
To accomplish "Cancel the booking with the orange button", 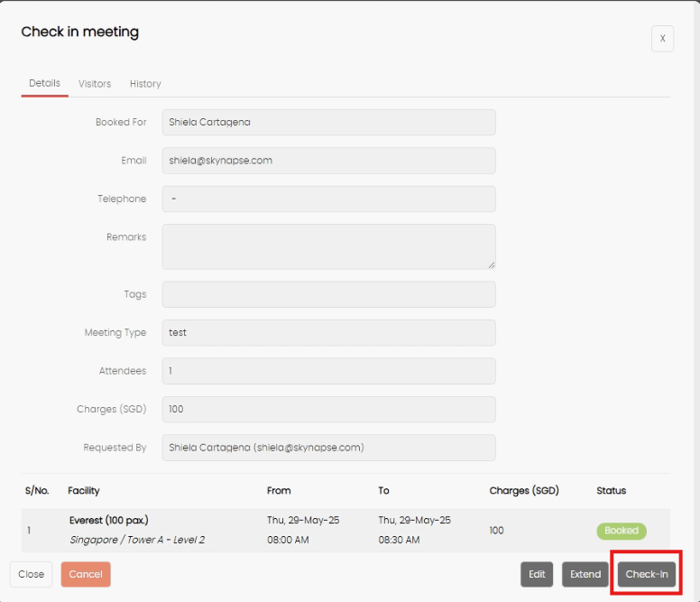I will (86, 574).
